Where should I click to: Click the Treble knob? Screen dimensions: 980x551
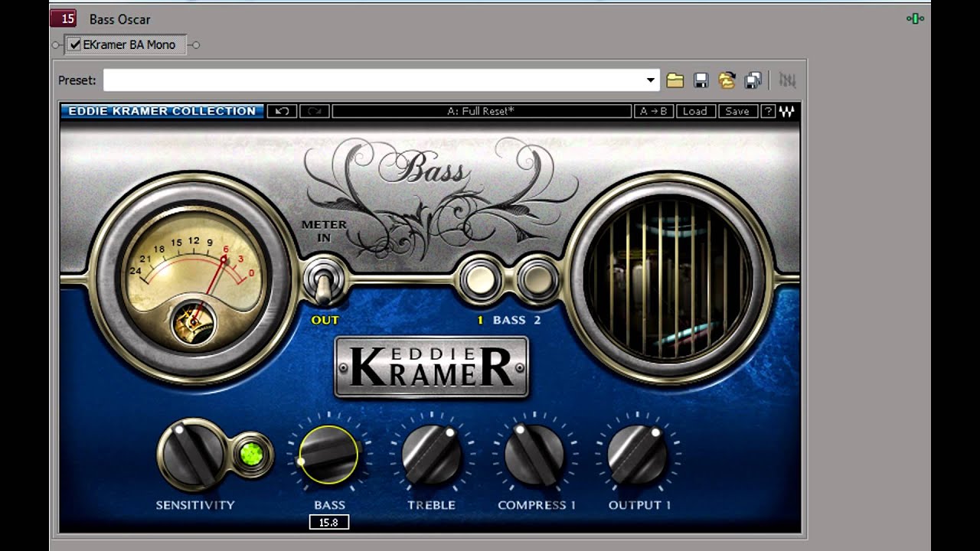coord(431,455)
